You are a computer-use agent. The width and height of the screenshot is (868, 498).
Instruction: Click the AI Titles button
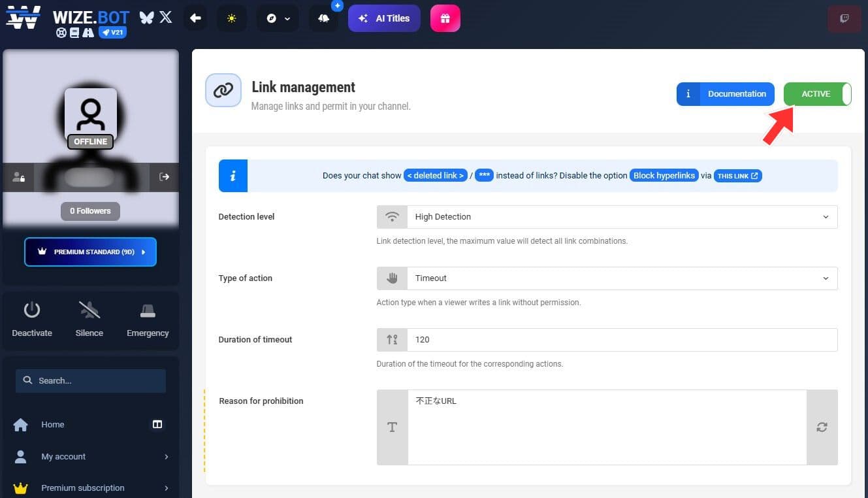tap(384, 18)
